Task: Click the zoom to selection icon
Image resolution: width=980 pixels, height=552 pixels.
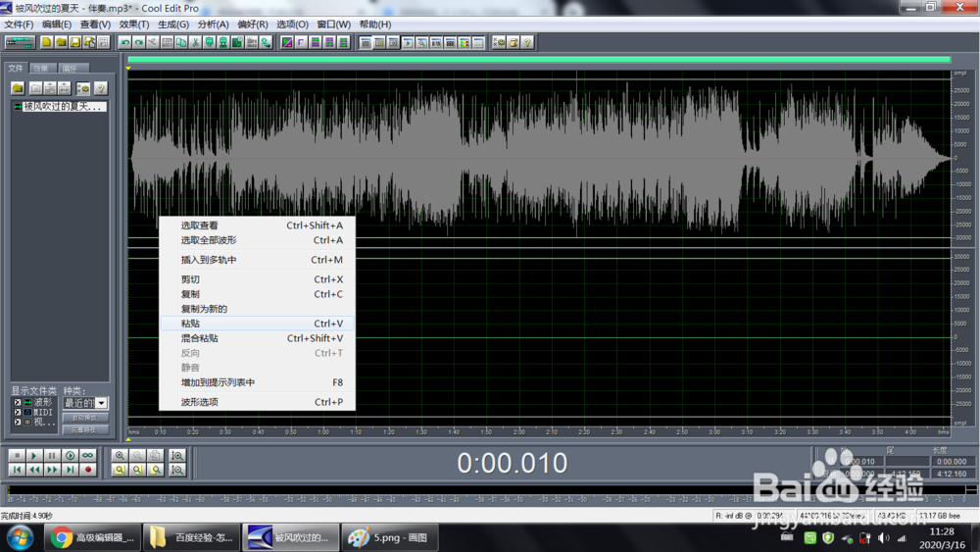Action: tap(120, 469)
